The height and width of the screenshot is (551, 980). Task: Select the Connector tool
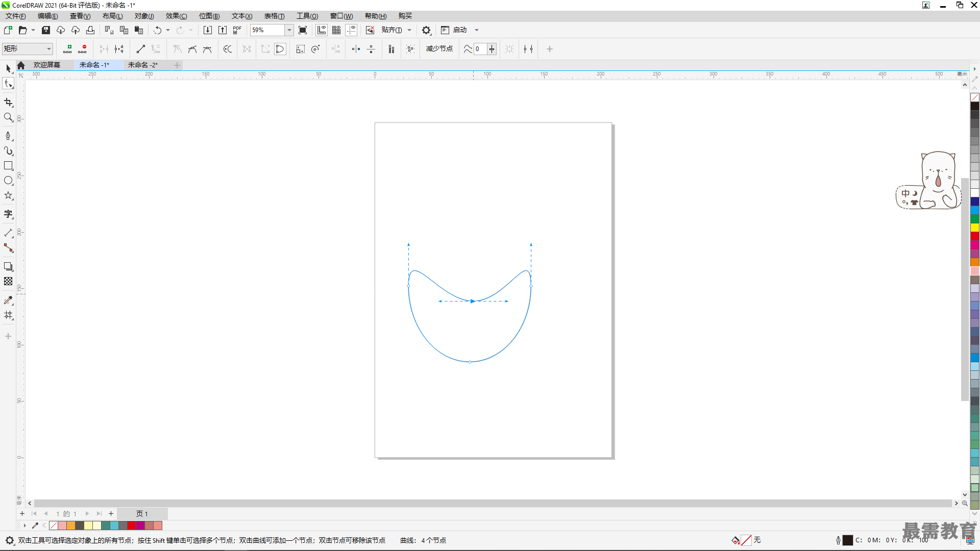tap(8, 248)
